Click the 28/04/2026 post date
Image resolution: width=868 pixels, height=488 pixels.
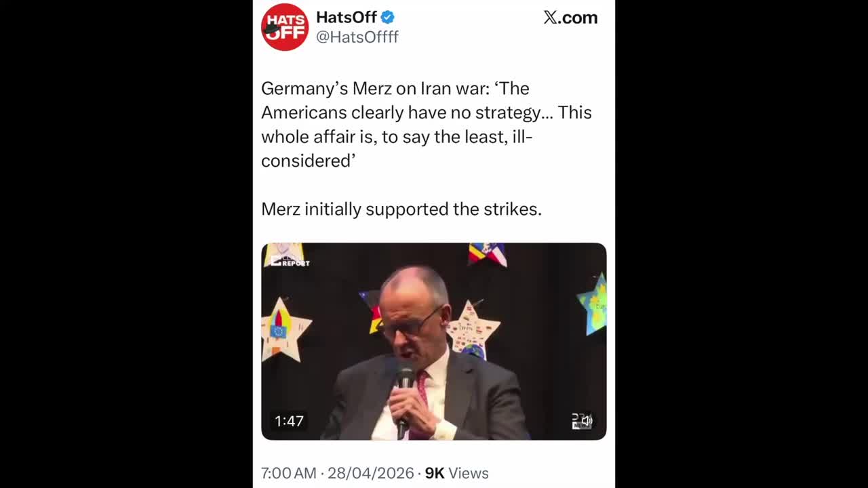point(370,473)
